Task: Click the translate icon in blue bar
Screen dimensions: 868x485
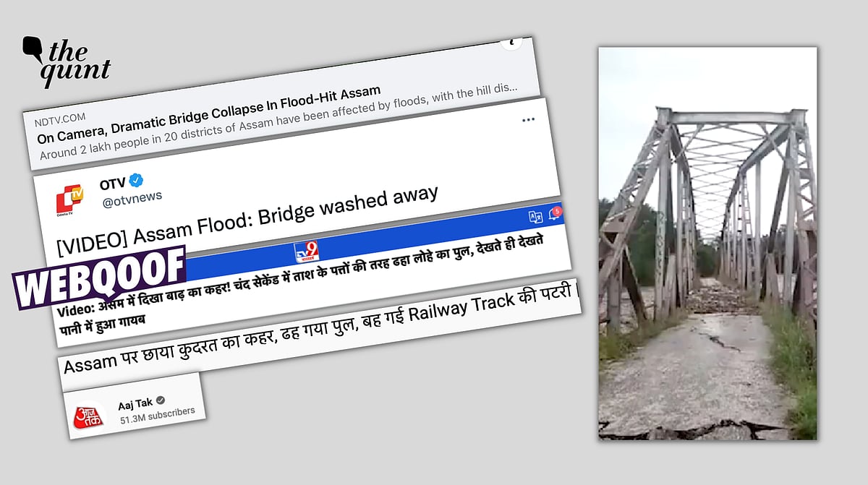Action: tap(536, 216)
